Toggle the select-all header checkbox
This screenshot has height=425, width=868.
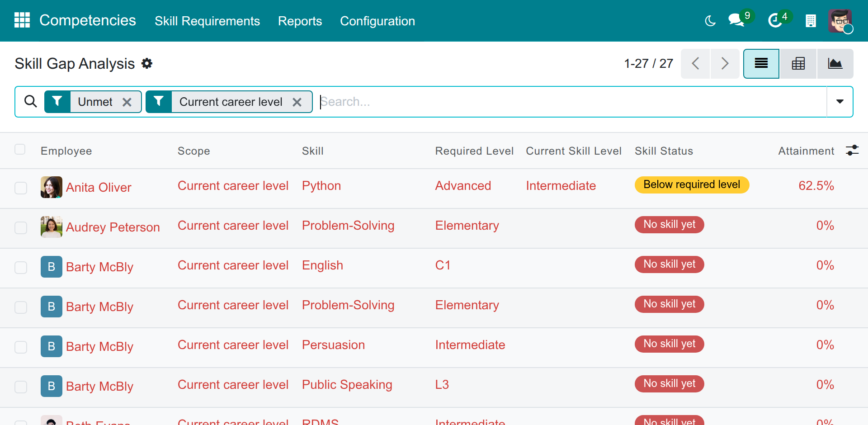[20, 149]
